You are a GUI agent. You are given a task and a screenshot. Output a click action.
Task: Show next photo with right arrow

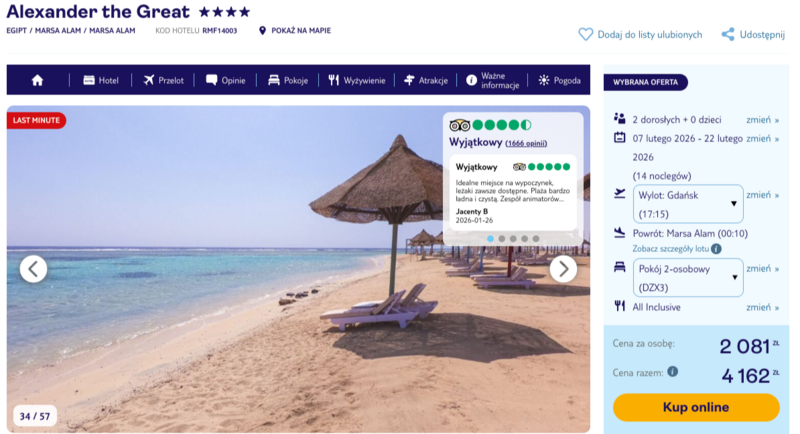click(x=563, y=269)
